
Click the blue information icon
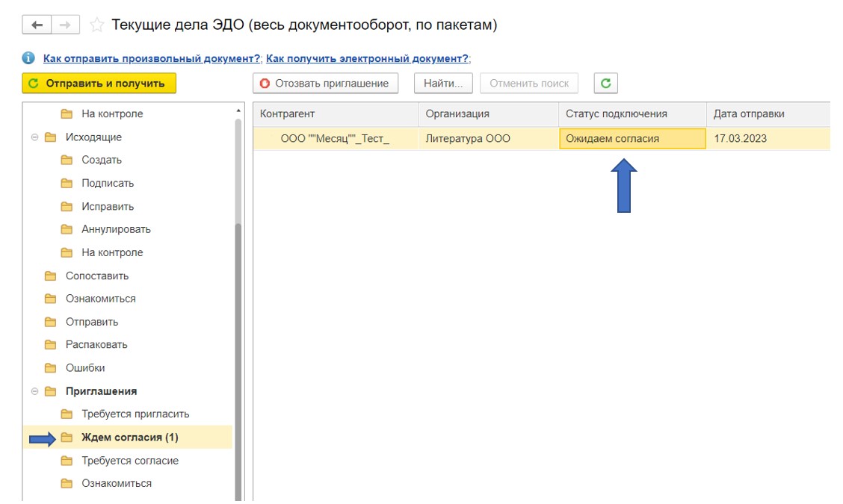click(29, 58)
